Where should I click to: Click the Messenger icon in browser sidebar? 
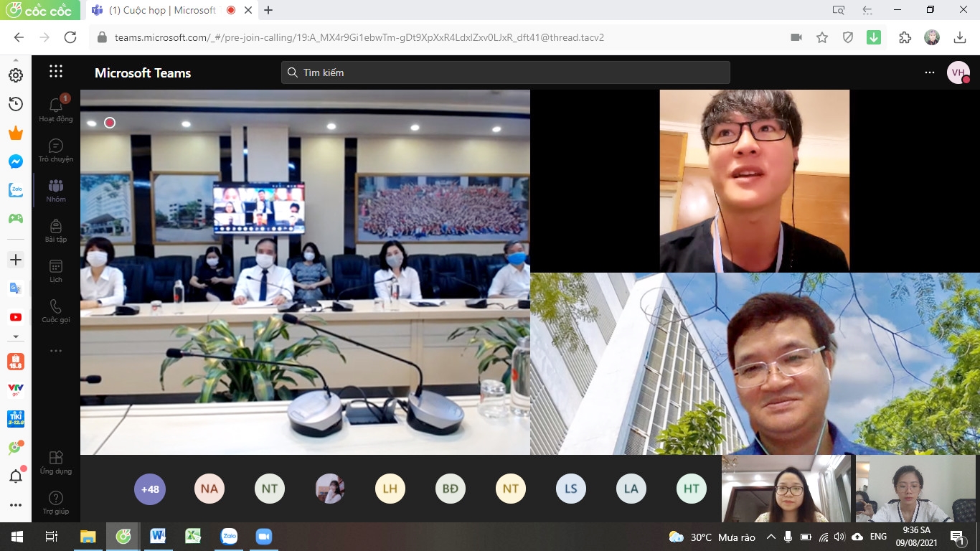click(x=16, y=161)
